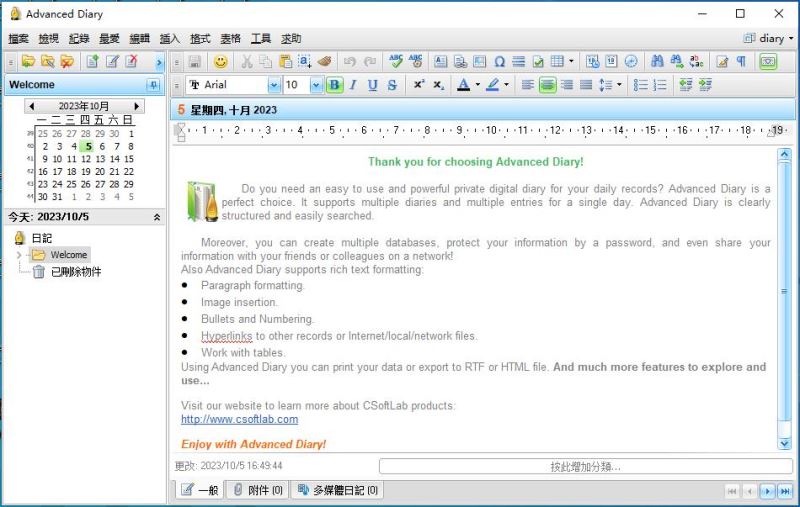800x507 pixels.
Task: Toggle strikethrough formatting
Action: pos(392,85)
